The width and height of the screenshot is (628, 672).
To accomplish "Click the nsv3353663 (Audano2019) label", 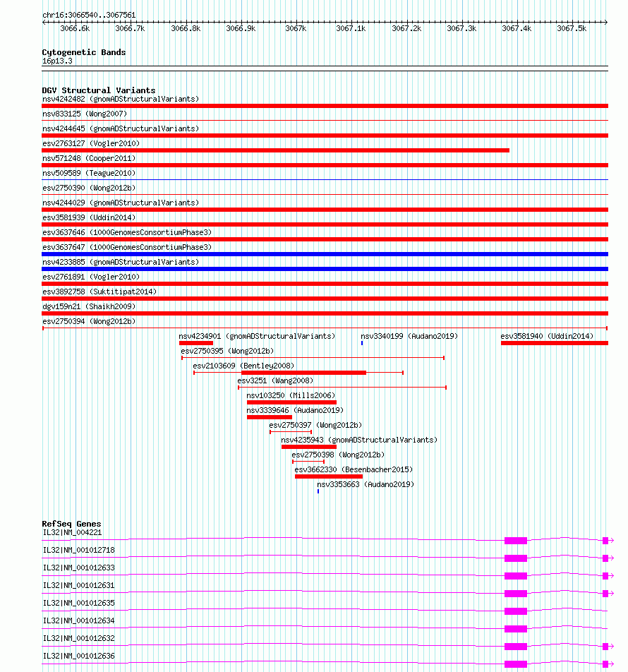I will 366,484.
